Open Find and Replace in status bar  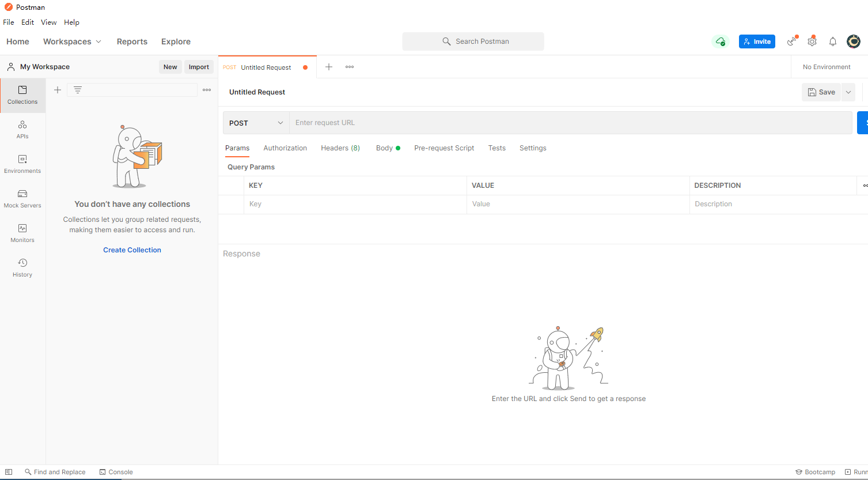[x=55, y=472]
